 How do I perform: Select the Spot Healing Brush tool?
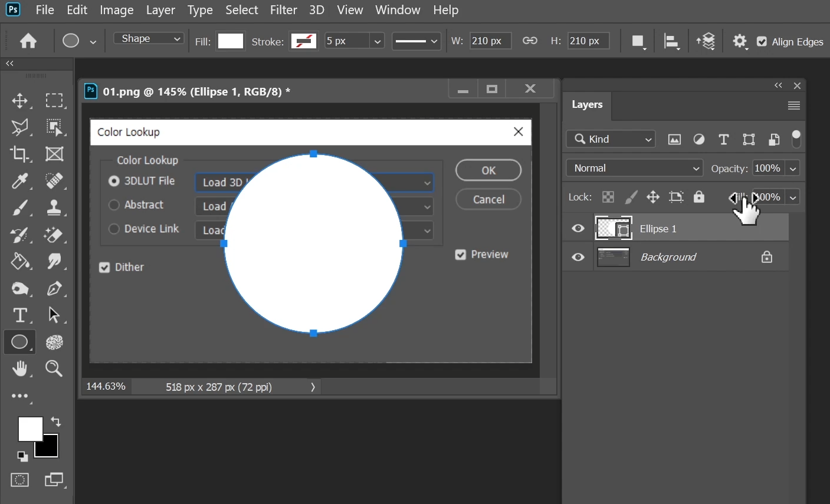tap(54, 181)
